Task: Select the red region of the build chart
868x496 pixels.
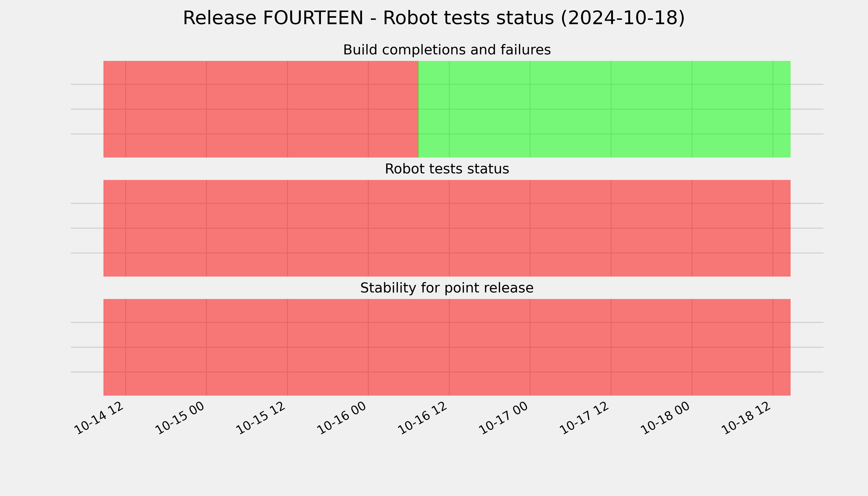Action: 261,109
